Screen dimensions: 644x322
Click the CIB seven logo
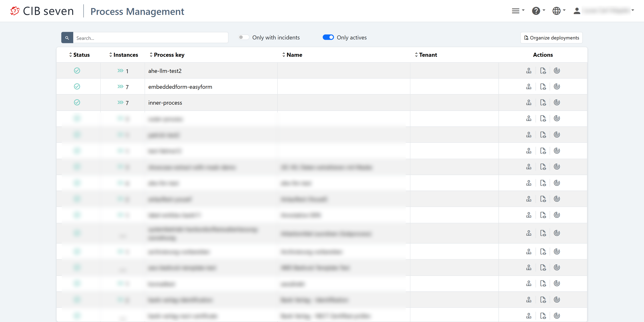[42, 11]
